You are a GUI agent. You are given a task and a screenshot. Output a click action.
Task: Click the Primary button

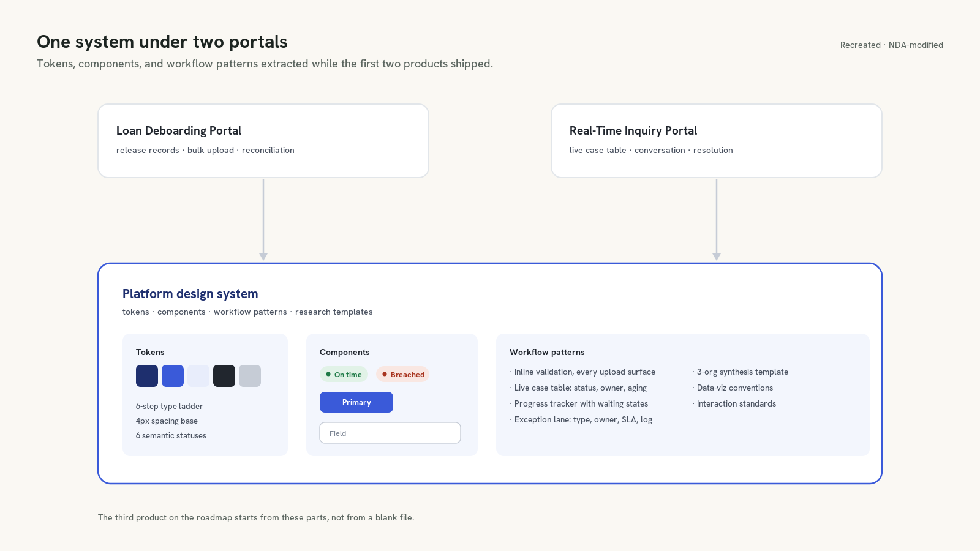point(356,402)
